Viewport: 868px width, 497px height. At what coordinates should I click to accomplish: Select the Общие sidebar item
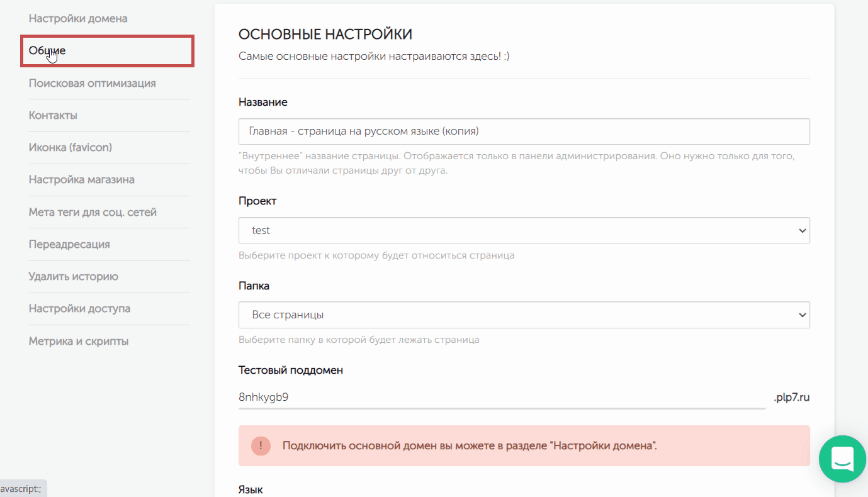pyautogui.click(x=47, y=51)
